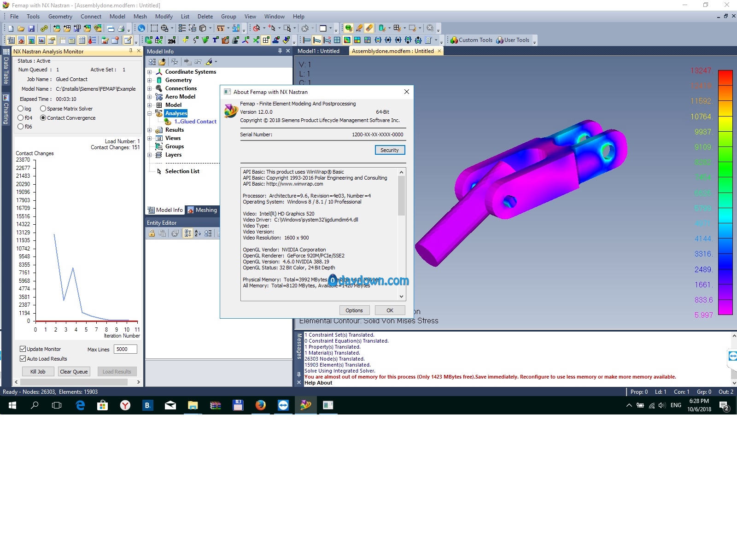The image size is (737, 560).
Task: Open User Tools toolbar menu
Action: tap(513, 40)
